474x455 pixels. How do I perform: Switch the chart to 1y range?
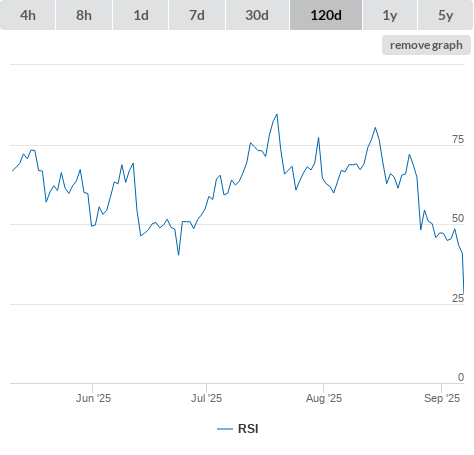pos(390,15)
